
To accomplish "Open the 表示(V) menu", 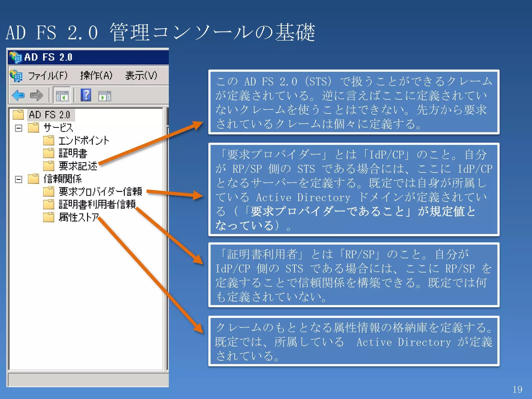I will (x=141, y=76).
